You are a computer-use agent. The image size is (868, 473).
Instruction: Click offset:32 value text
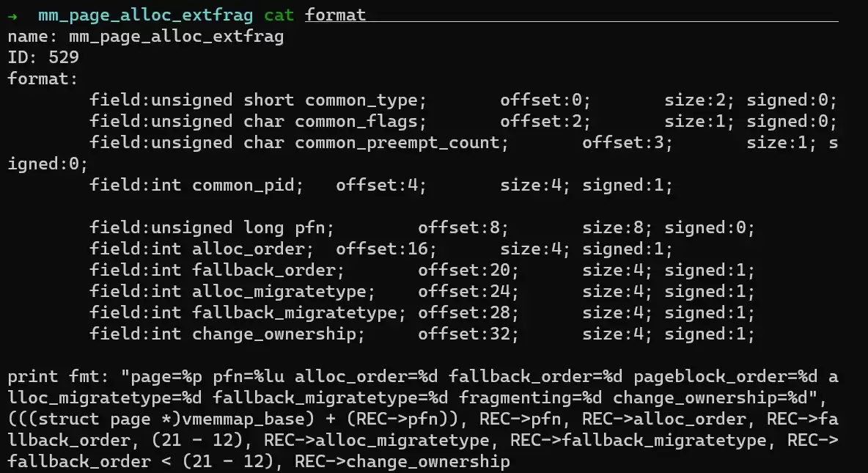(x=468, y=334)
